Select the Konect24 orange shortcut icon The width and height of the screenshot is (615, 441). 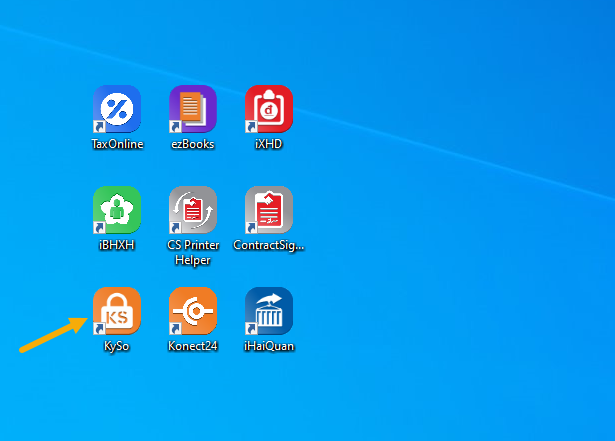point(193,311)
